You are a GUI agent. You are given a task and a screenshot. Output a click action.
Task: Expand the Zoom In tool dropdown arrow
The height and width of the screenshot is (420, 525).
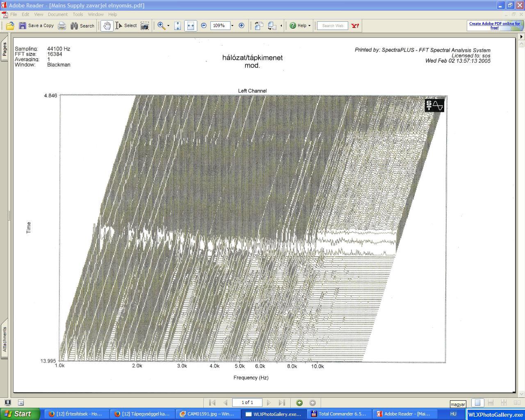pos(168,26)
